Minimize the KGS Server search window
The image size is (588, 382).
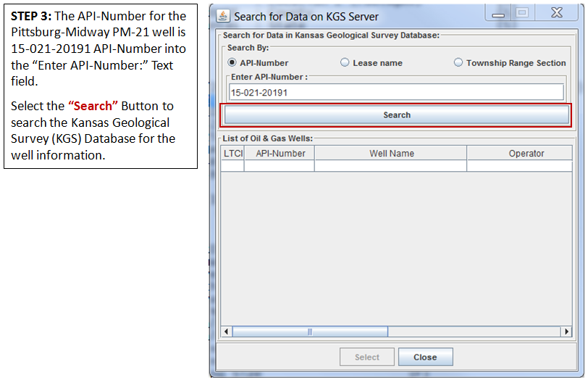point(498,14)
